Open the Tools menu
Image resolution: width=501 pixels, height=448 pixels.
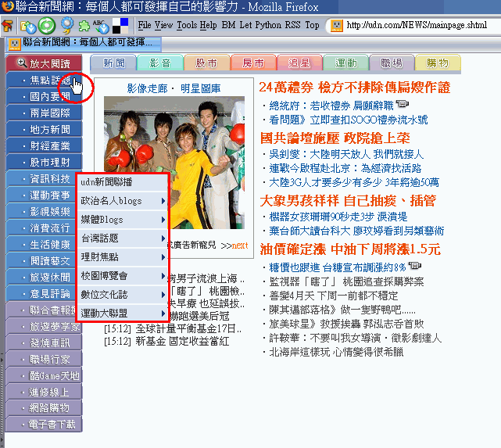[x=187, y=25]
